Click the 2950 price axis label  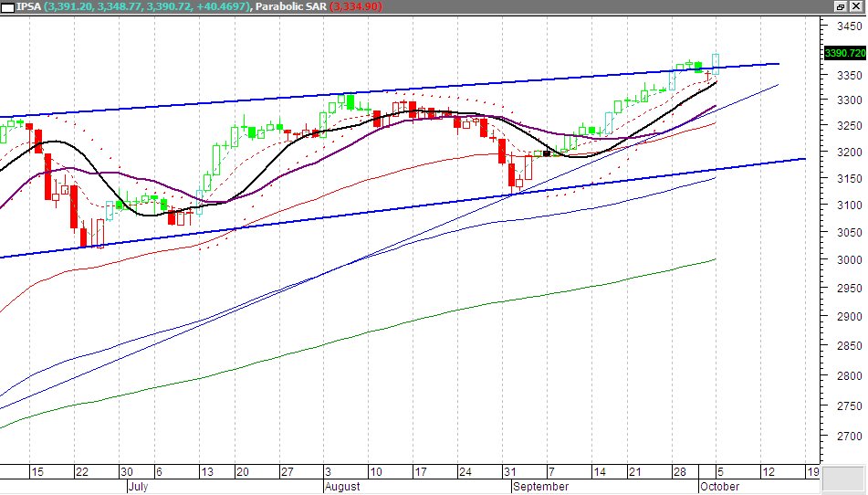(849, 289)
